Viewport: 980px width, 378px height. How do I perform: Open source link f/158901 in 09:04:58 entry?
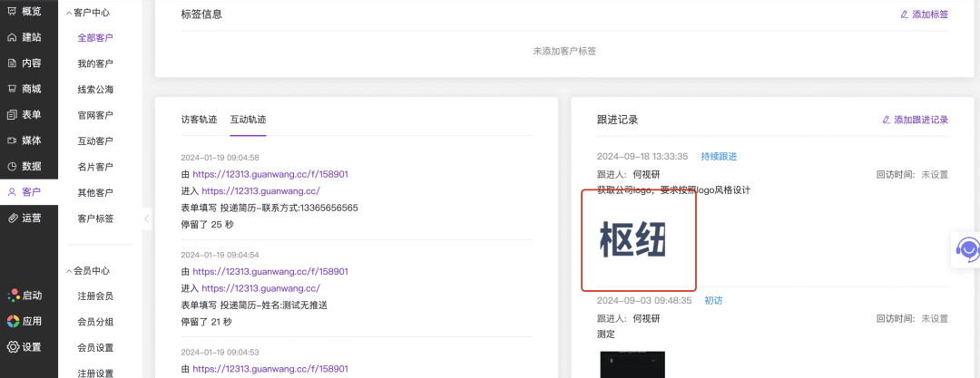[x=270, y=174]
